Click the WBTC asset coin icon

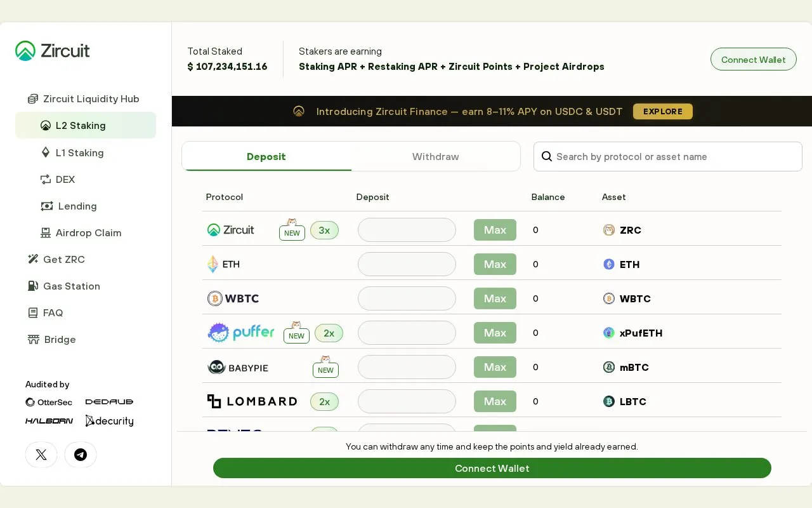click(609, 298)
